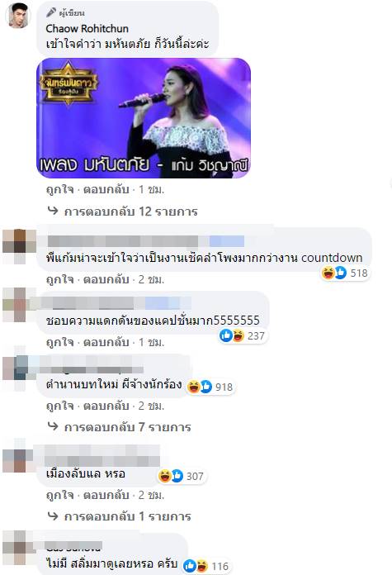Screen dimensions: 392x575
Task: View reactions on the 116-reaction comment
Action: click(x=205, y=566)
